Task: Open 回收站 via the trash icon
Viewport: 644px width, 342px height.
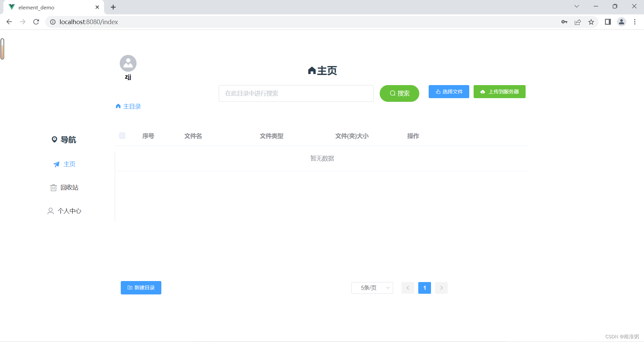Action: [53, 187]
